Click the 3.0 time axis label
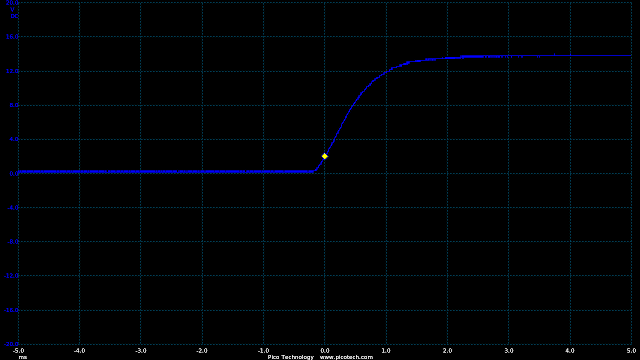The image size is (640, 360). coord(509,351)
